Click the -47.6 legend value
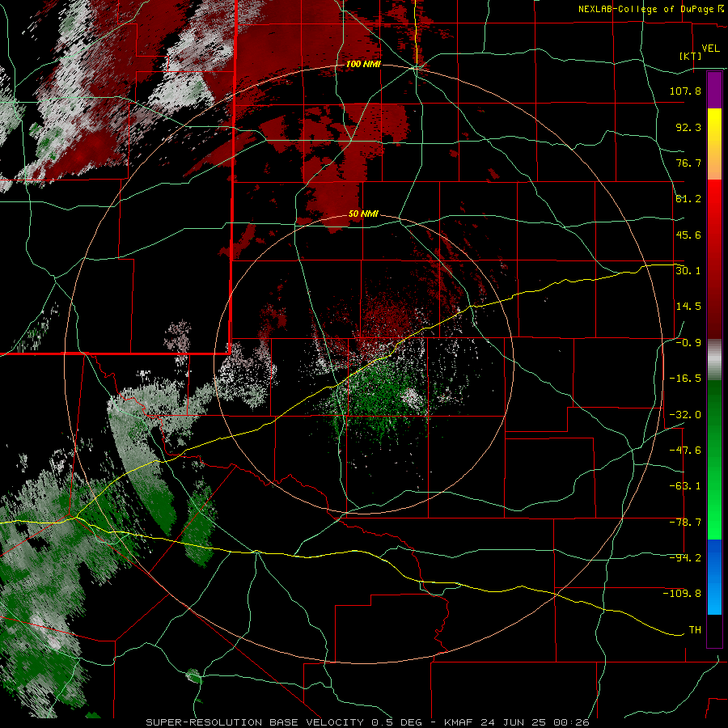The width and height of the screenshot is (728, 728). pyautogui.click(x=685, y=450)
